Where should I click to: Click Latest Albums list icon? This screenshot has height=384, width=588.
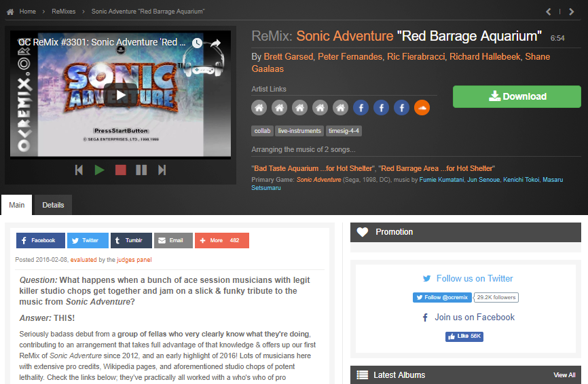click(x=363, y=375)
